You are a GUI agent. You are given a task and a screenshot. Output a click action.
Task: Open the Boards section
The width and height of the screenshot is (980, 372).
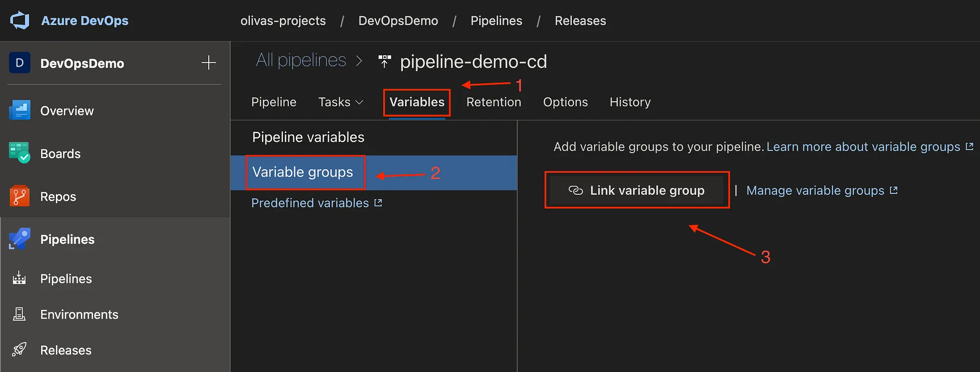(x=60, y=154)
